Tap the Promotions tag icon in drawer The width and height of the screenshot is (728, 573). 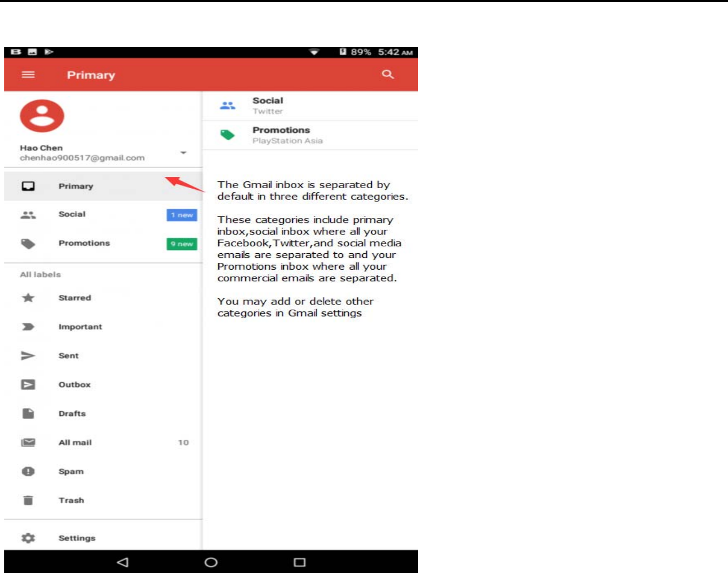(x=28, y=244)
